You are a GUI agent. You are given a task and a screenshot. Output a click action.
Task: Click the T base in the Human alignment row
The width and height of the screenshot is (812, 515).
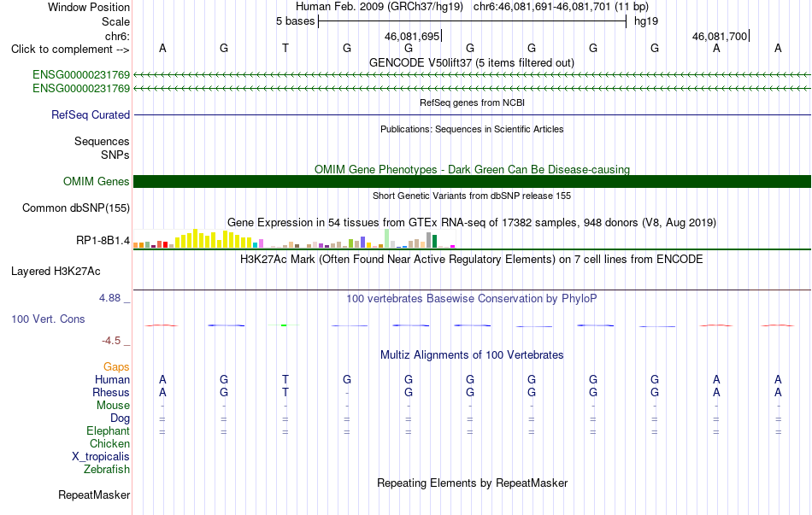(285, 379)
